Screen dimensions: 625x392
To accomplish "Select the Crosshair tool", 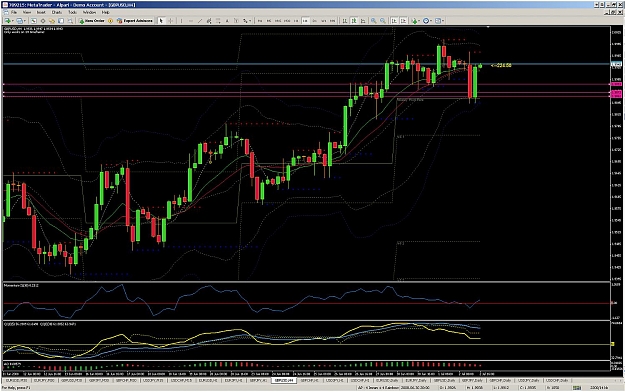I will [171, 21].
